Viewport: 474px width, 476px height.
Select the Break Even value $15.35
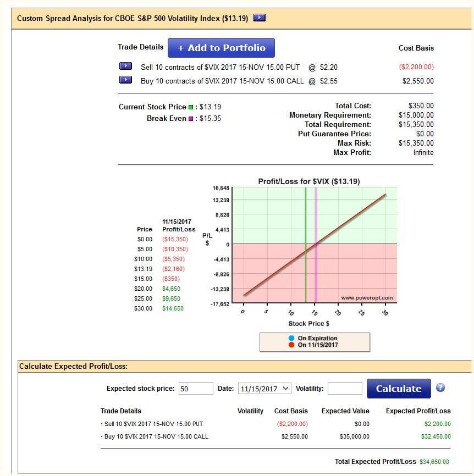pyautogui.click(x=210, y=118)
